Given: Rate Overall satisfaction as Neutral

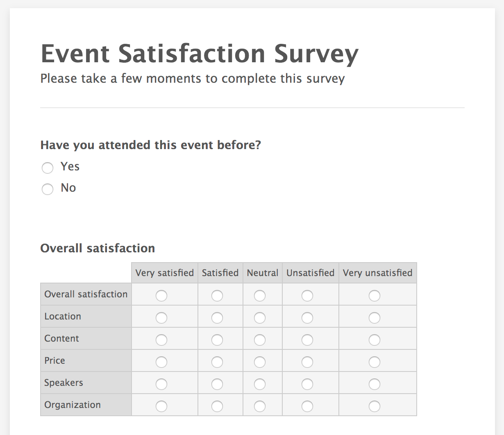Looking at the screenshot, I should (x=260, y=296).
